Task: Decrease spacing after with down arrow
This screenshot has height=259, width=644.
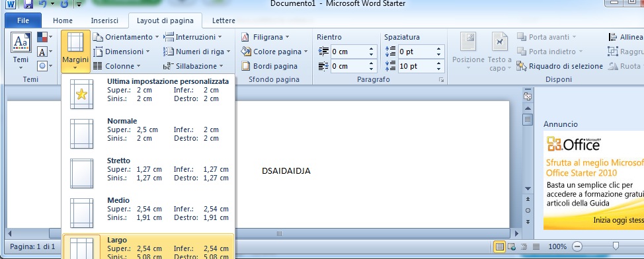Action: 439,69
